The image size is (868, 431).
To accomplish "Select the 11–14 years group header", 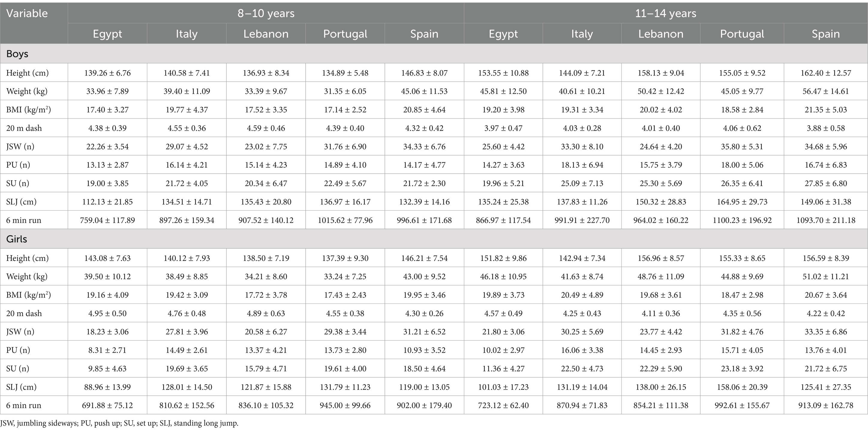I will point(666,13).
